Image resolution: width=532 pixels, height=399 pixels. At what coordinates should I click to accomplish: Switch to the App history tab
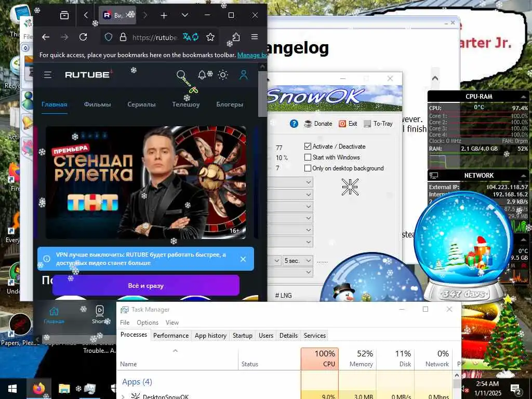pyautogui.click(x=210, y=336)
